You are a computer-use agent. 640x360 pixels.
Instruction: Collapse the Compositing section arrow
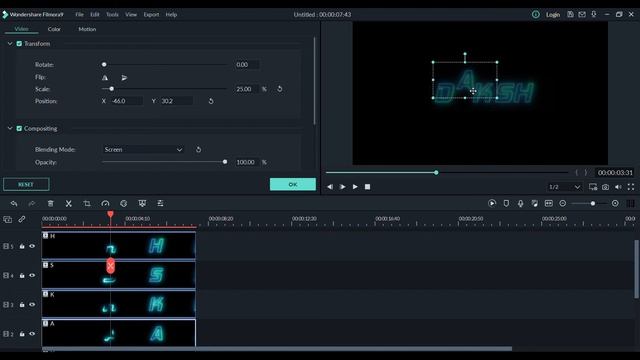click(10, 129)
